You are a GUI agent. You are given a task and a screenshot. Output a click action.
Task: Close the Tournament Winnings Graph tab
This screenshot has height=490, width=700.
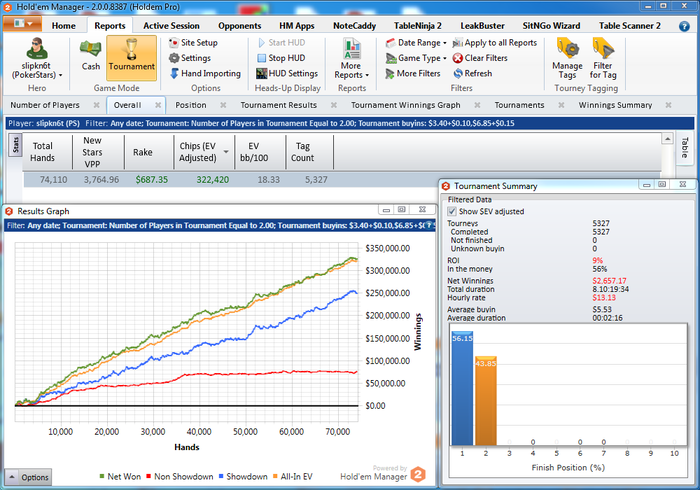[x=477, y=105]
